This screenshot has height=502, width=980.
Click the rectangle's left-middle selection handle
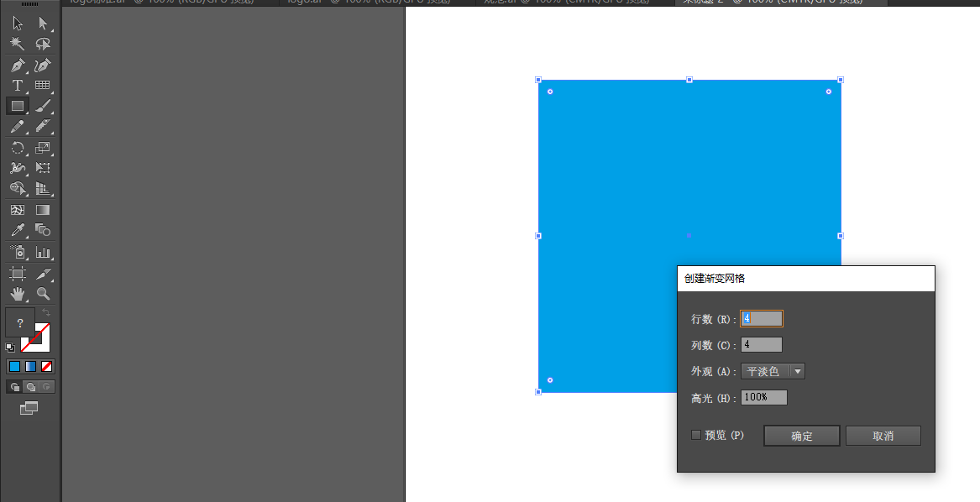coord(538,236)
